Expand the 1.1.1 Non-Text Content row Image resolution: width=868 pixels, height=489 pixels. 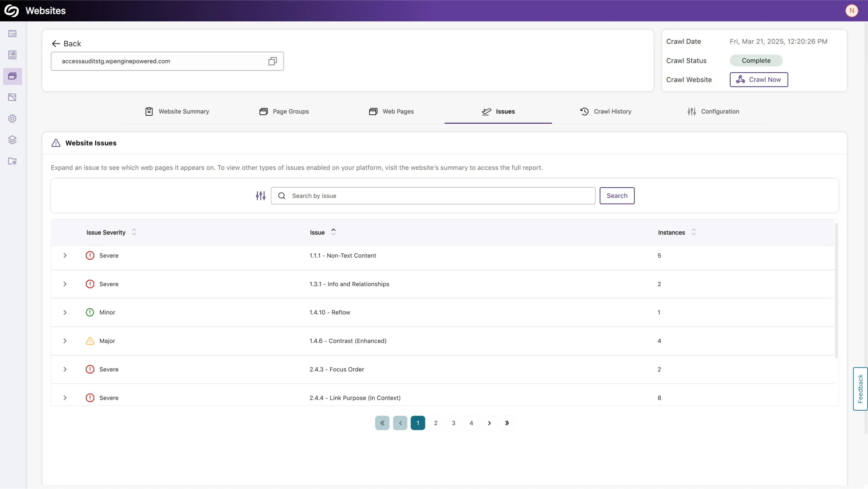pos(65,256)
